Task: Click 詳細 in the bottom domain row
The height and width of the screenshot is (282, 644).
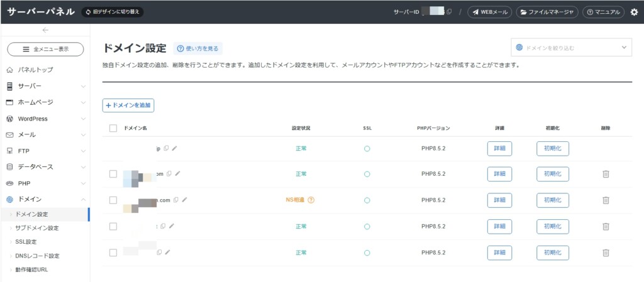Action: coord(500,252)
